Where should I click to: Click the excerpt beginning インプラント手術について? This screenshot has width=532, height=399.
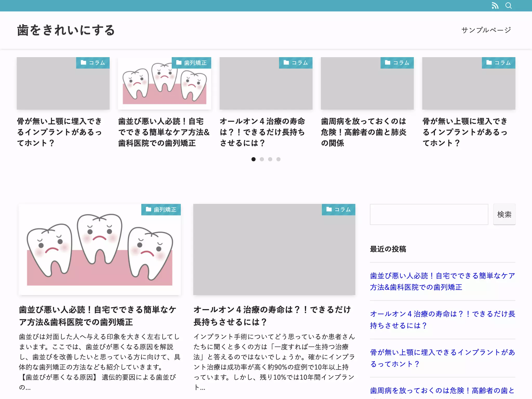(274, 362)
